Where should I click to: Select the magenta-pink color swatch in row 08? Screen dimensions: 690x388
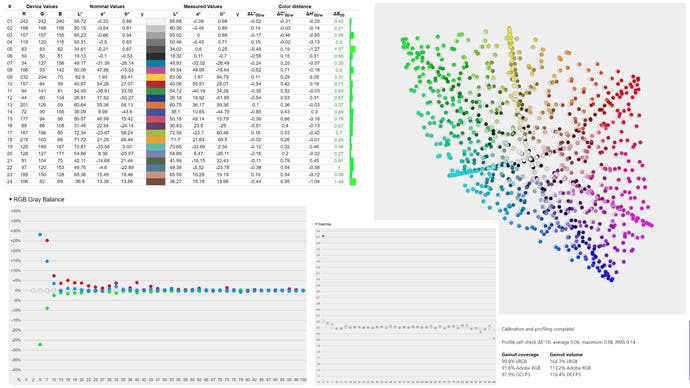[x=155, y=70]
